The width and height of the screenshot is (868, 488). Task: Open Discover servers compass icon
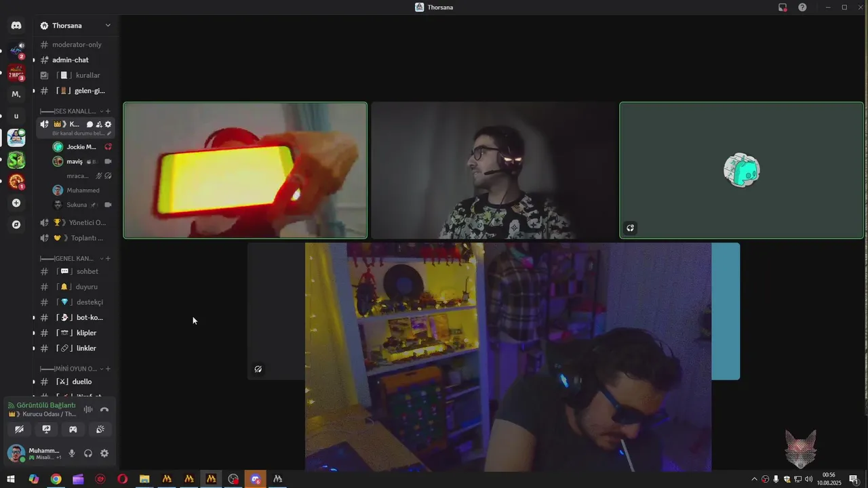pos(16,224)
